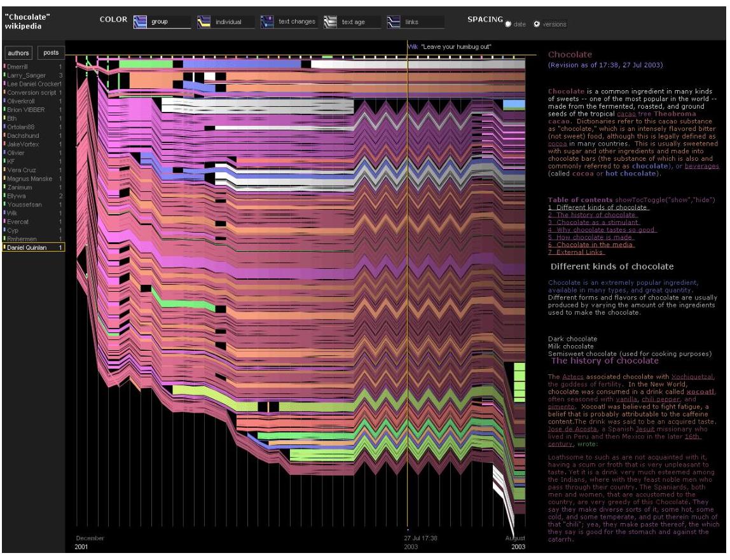The height and width of the screenshot is (560, 730).
Task: Choose the text age color icon
Action: coord(329,22)
